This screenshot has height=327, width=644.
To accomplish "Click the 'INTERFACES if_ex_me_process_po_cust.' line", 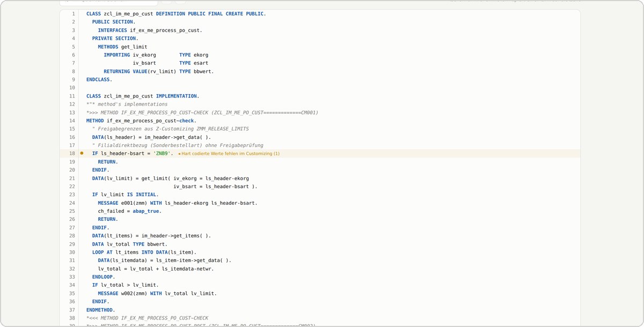I will pos(150,31).
